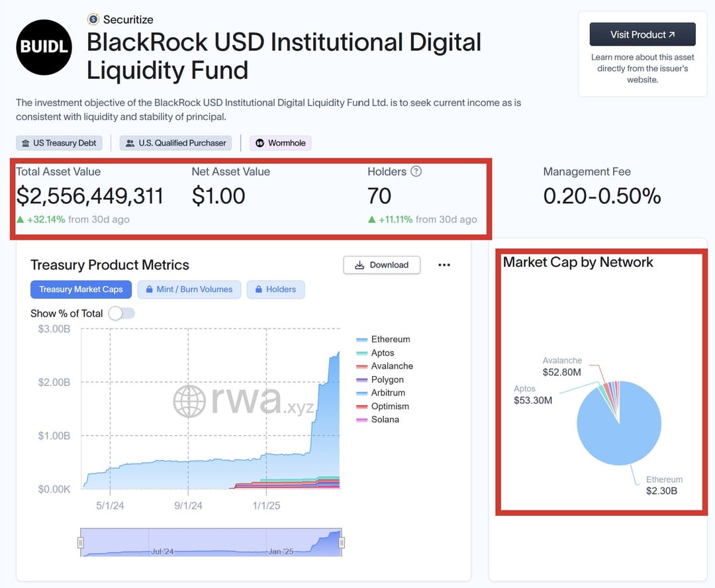
Task: Click the Ethereum $2.30B pie label
Action: [664, 485]
